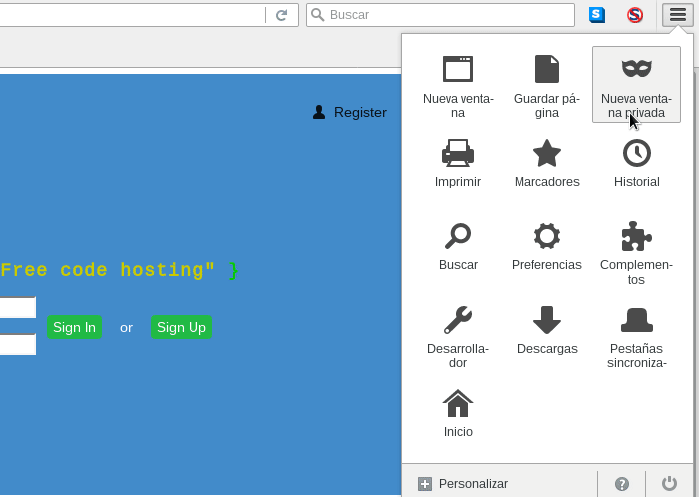
Task: Reload page with the refresh arrow
Action: pos(281,15)
